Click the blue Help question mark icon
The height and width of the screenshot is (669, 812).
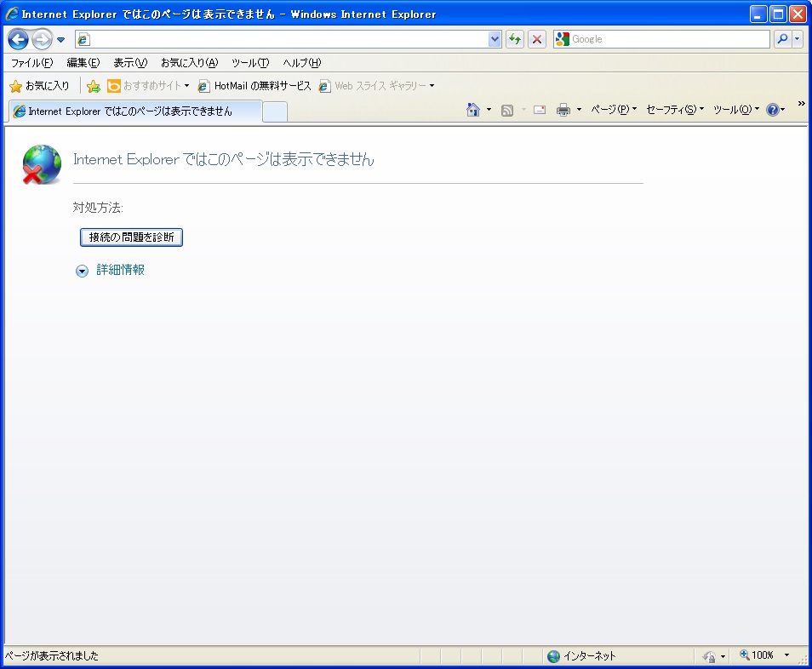click(x=773, y=110)
